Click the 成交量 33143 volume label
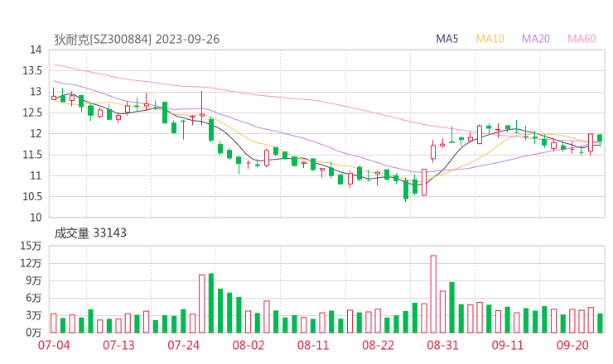The width and height of the screenshot is (613, 364). click(x=90, y=233)
